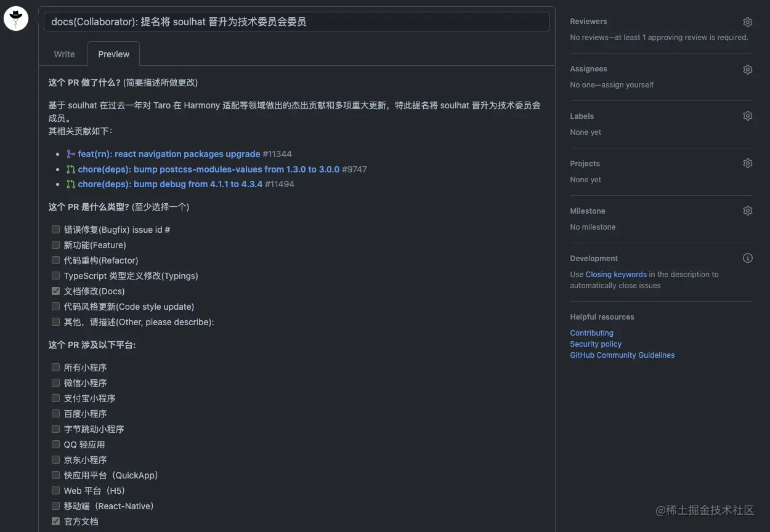Click merged PR icon beside #11344
770x532 pixels.
[71, 154]
